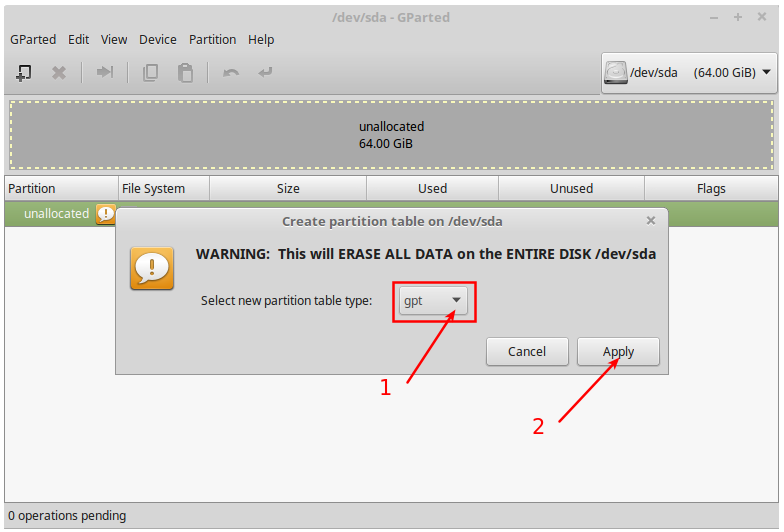Click the Size column header
Image resolution: width=784 pixels, height=532 pixels.
point(288,188)
